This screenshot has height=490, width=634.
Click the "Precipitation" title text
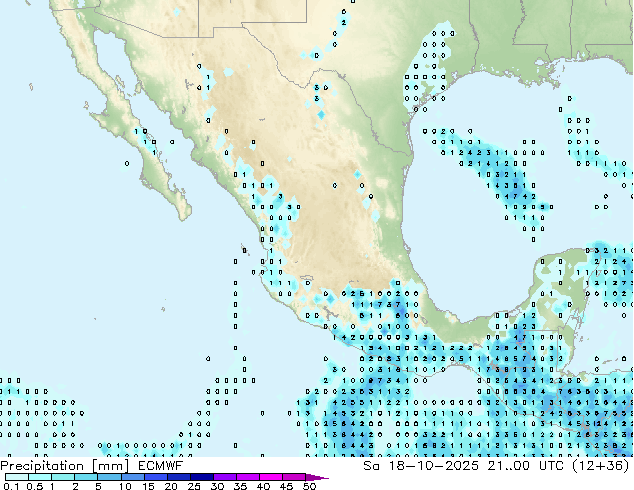pos(42,466)
